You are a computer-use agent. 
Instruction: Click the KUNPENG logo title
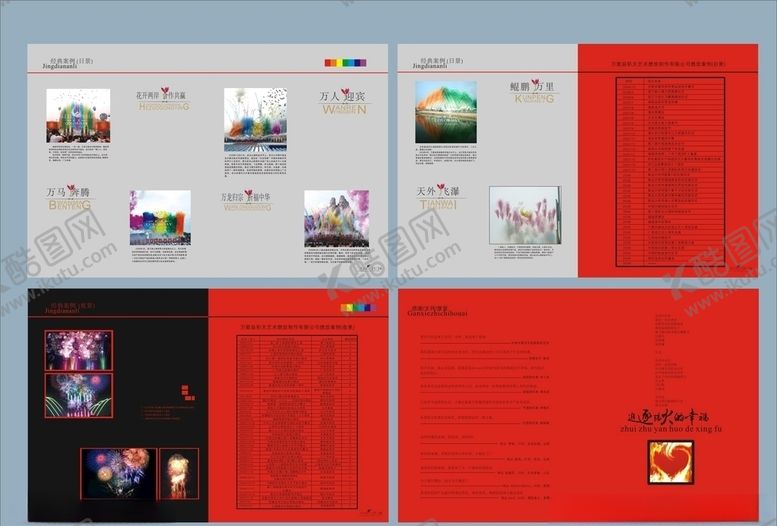pyautogui.click(x=536, y=91)
